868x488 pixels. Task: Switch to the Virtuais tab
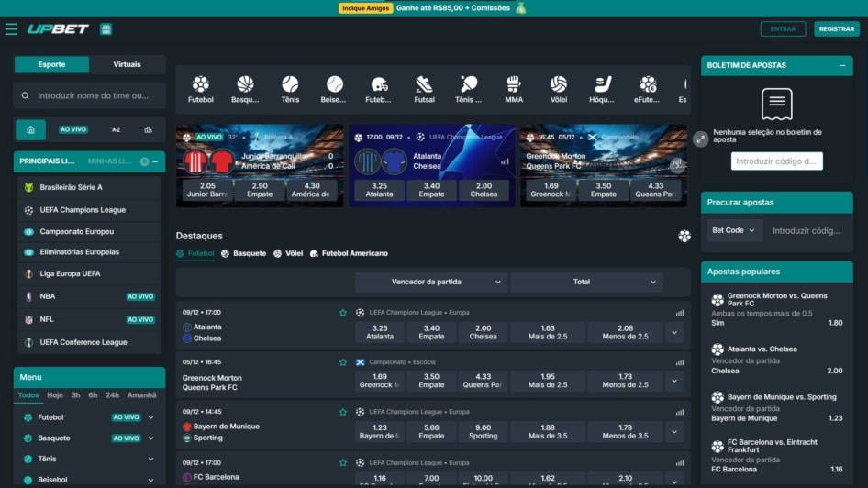point(127,65)
